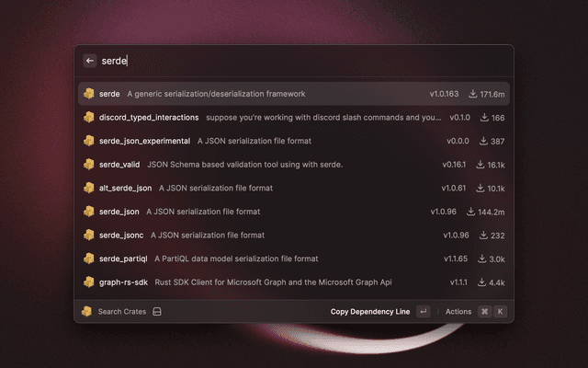Image resolution: width=588 pixels, height=368 pixels.
Task: Click the discord_typed_interactions package icon
Action: coord(89,118)
